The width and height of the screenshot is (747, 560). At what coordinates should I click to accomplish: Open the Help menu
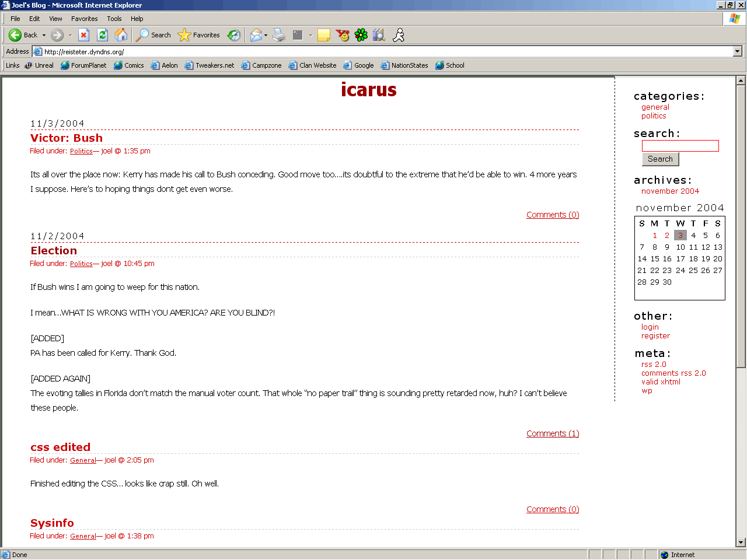pos(137,19)
